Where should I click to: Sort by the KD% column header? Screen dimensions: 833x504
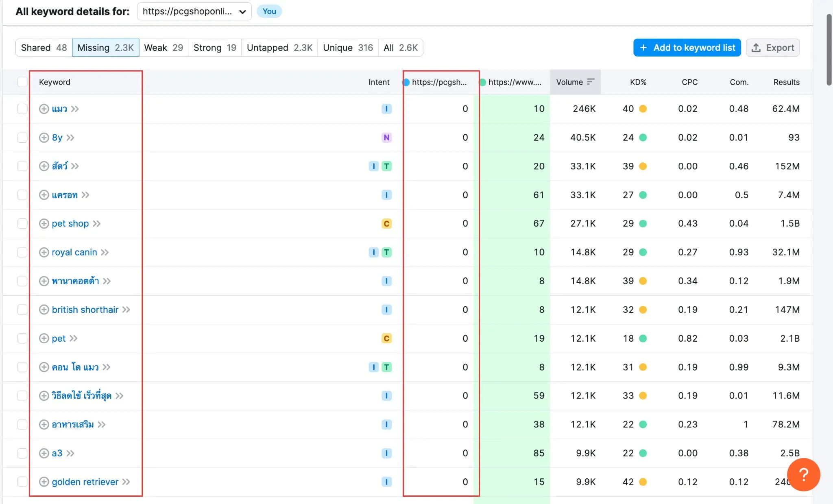[x=638, y=82]
